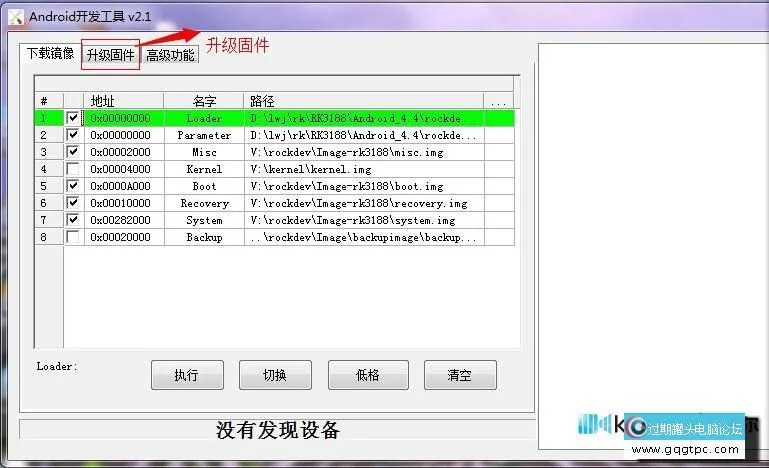This screenshot has height=468, width=769.
Task: Click the 清空 button
Action: click(460, 375)
